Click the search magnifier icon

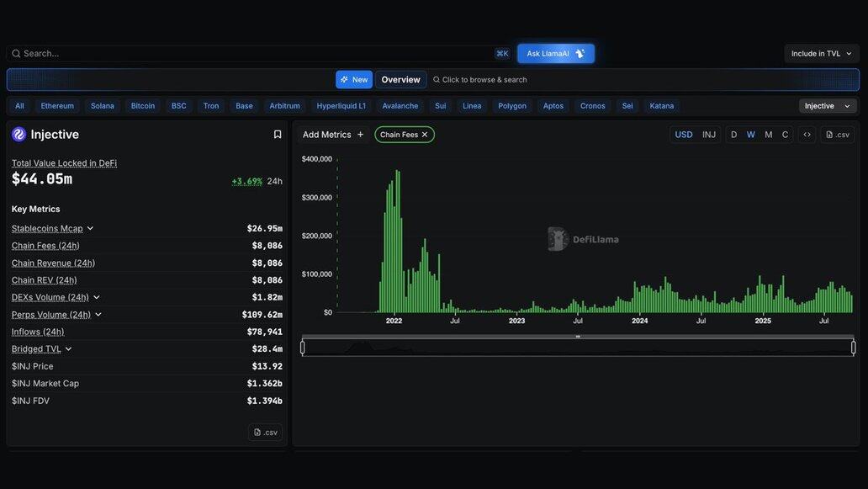tap(16, 54)
